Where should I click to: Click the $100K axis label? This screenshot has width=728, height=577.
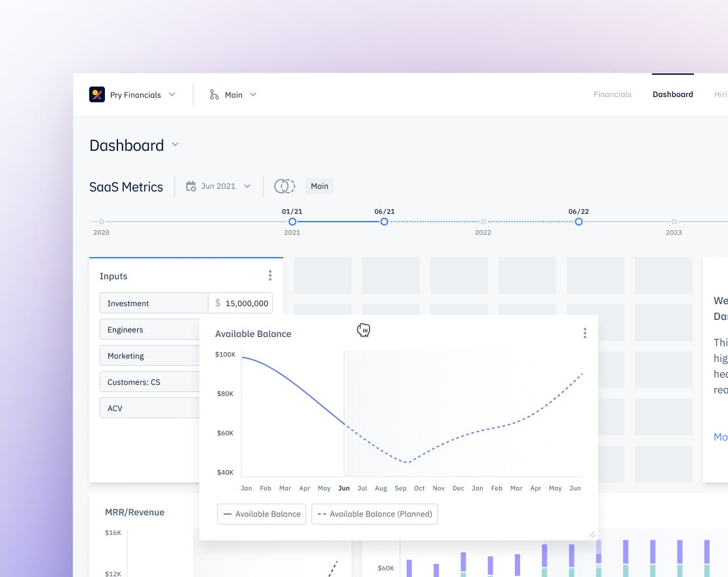click(225, 355)
